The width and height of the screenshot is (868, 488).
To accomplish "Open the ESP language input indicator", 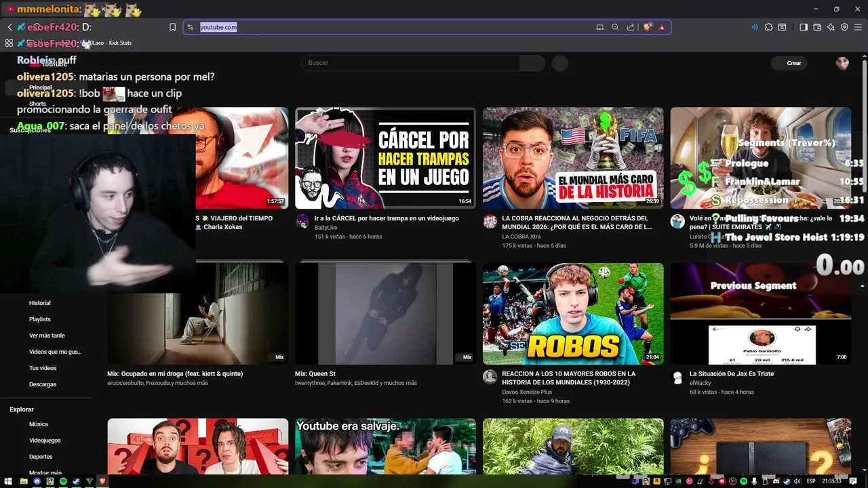I will pyautogui.click(x=811, y=481).
